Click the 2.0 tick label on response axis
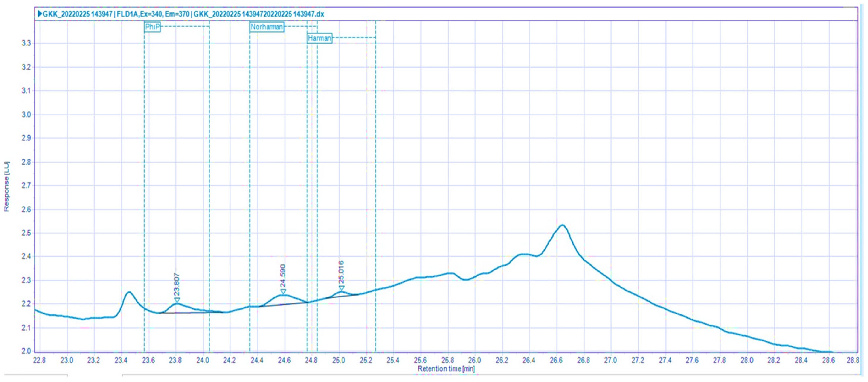Screen dimensions: 868x382 [26, 351]
